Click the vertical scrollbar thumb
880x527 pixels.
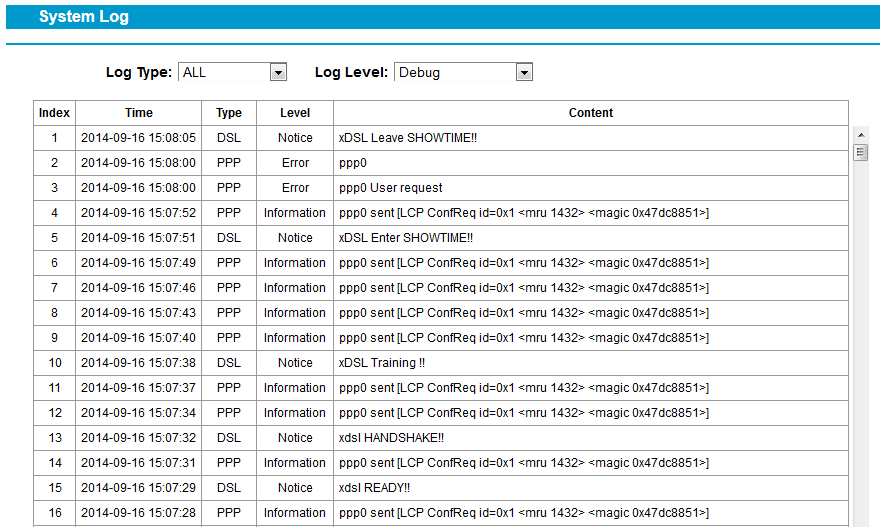(x=860, y=153)
